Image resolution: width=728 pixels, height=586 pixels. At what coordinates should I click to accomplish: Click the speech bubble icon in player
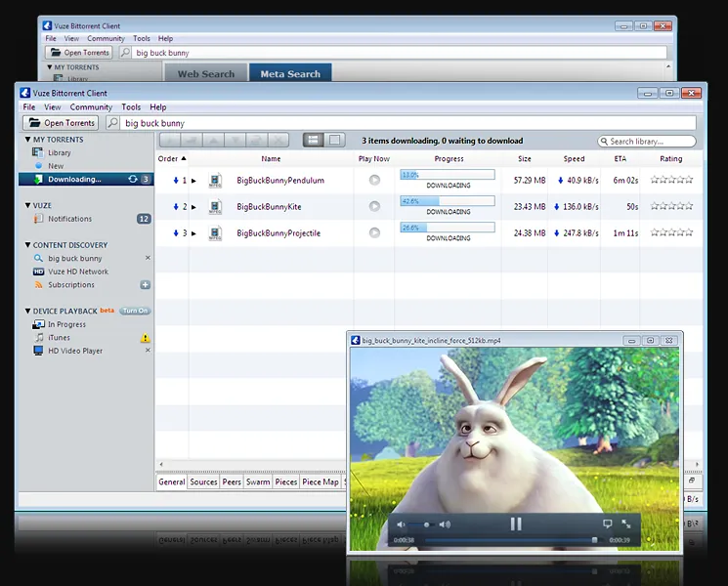(607, 523)
